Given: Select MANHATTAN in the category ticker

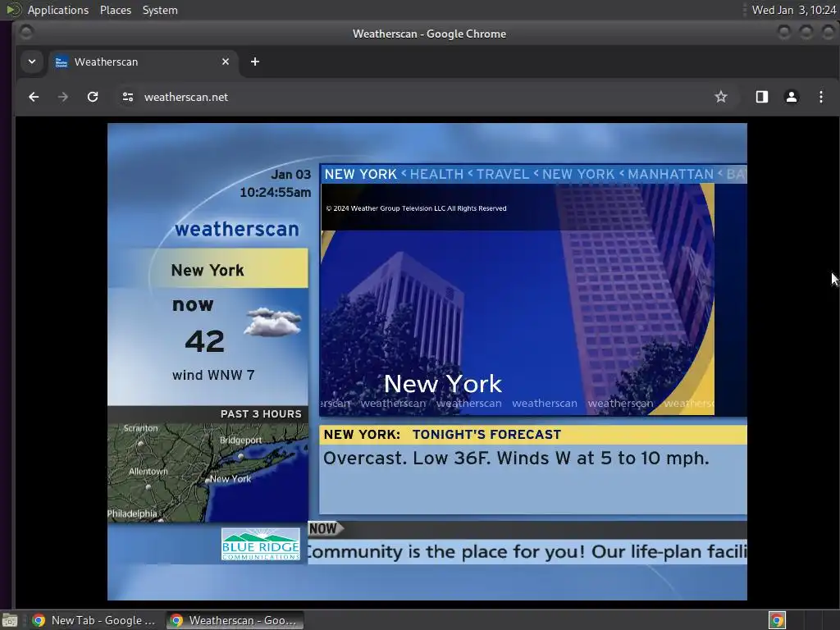Looking at the screenshot, I should [x=671, y=174].
